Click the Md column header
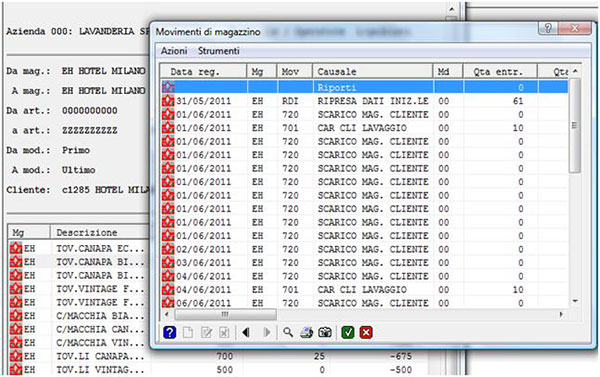This screenshot has height=377, width=600. (448, 72)
